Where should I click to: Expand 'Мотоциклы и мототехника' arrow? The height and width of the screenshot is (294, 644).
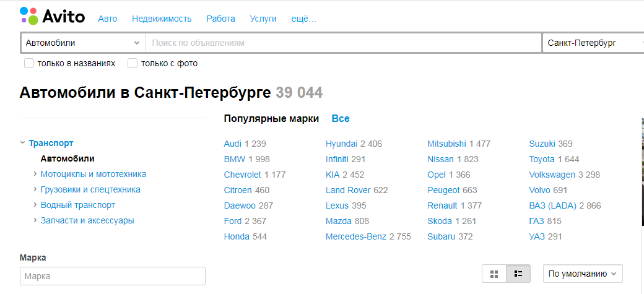coord(35,174)
